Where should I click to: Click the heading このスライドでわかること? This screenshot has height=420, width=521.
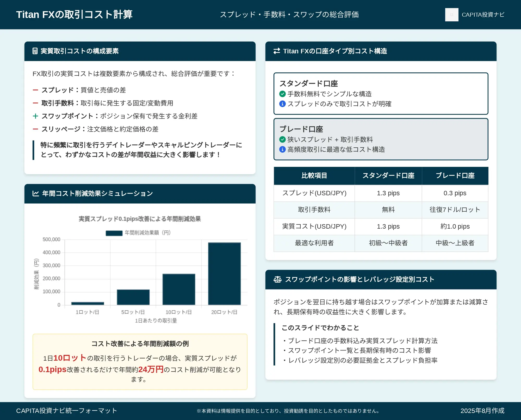tap(320, 328)
